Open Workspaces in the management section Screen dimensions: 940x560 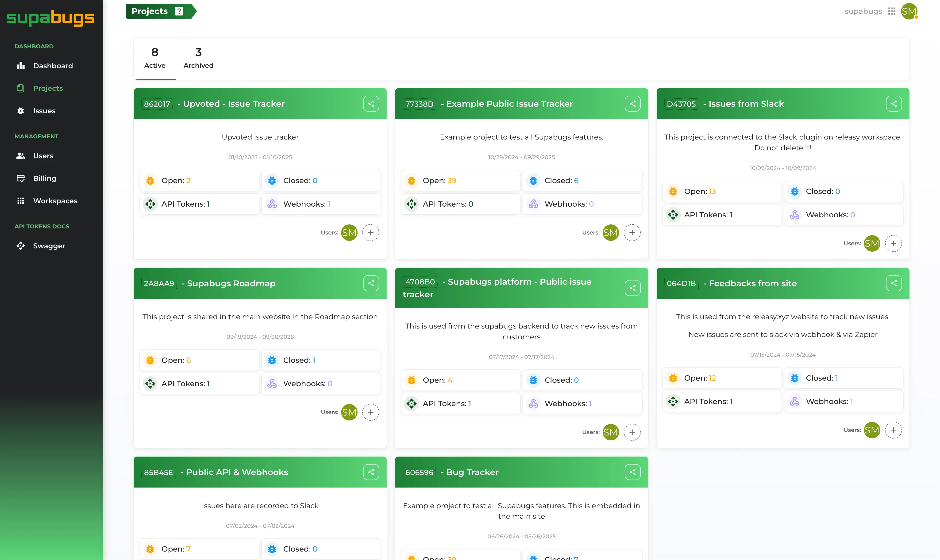point(55,201)
